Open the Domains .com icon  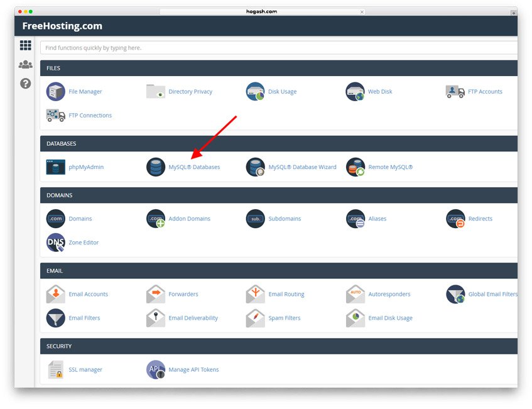[x=56, y=219]
